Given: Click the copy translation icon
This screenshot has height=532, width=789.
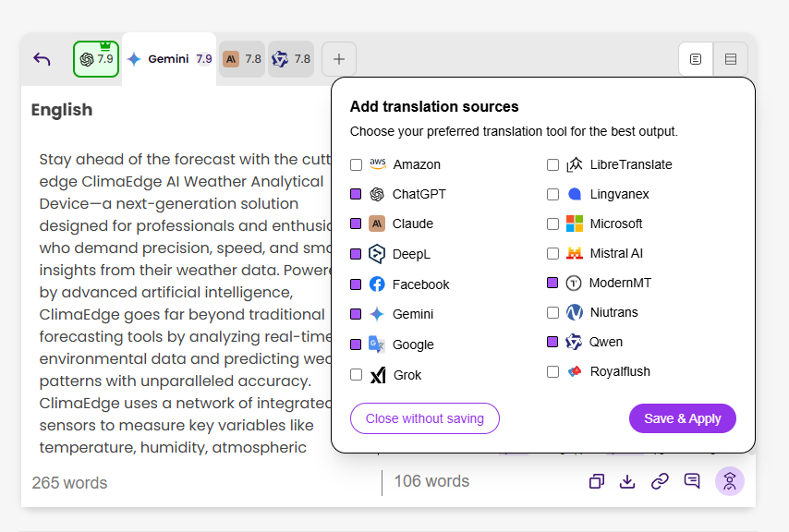Looking at the screenshot, I should 597,481.
